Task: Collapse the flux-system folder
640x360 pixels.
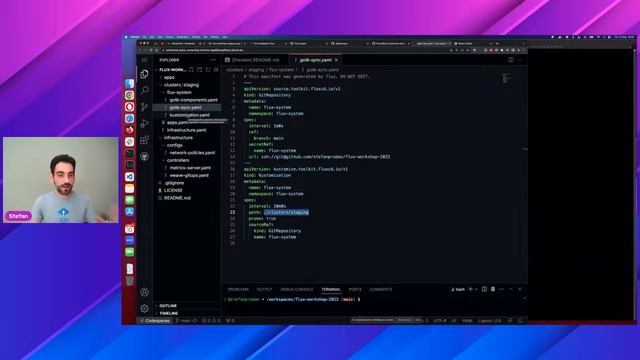Action: [x=179, y=92]
